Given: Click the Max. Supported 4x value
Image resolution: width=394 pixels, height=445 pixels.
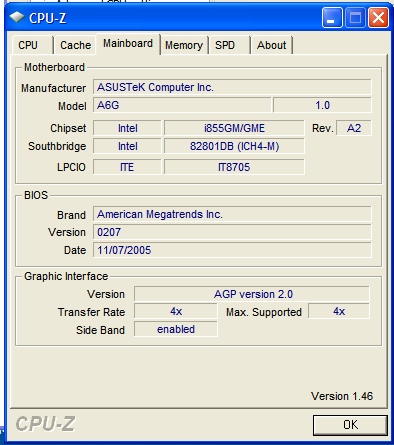Looking at the screenshot, I should 339,311.
